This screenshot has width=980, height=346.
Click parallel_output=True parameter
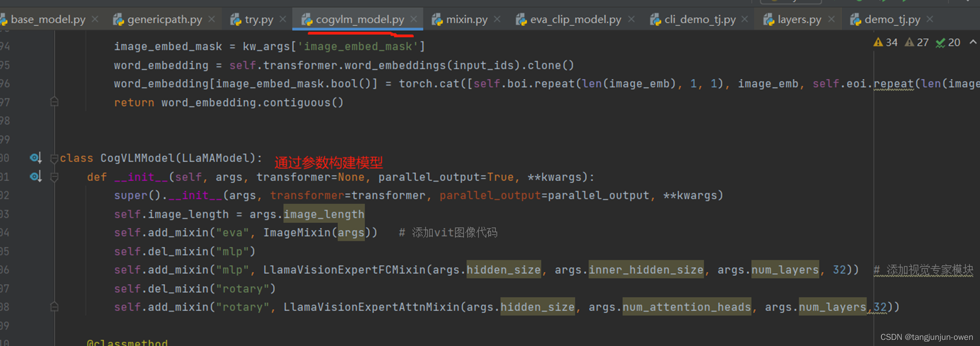pos(446,177)
